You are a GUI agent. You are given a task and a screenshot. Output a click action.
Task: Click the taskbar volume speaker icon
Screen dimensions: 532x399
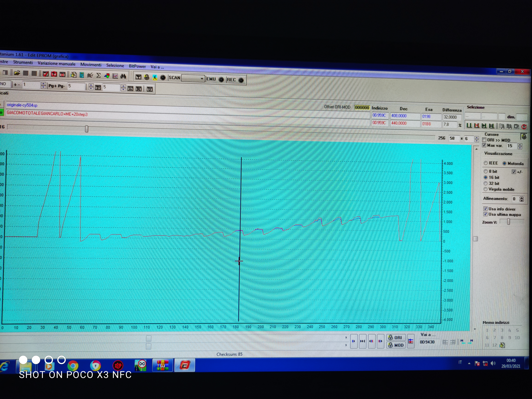coord(493,363)
